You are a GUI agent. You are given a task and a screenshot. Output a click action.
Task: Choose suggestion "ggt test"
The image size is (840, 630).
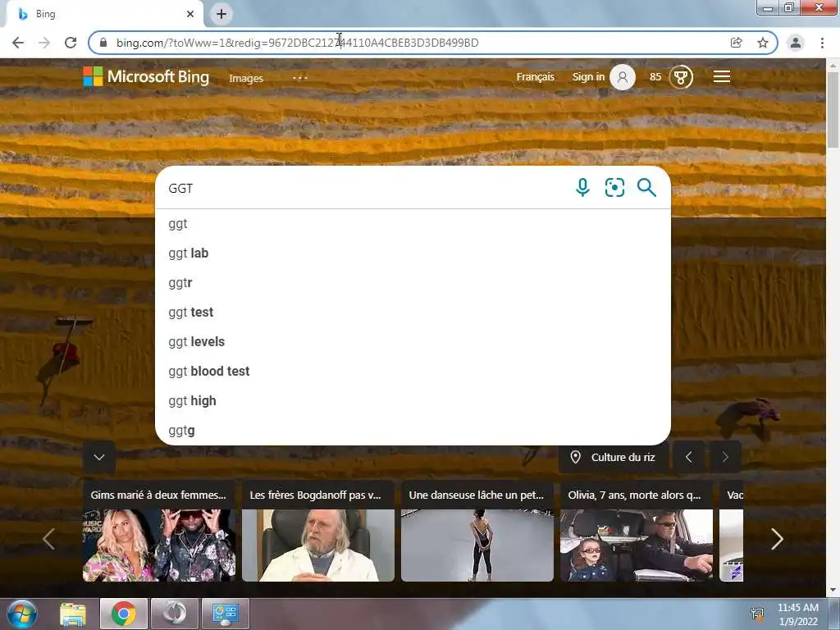(413, 313)
